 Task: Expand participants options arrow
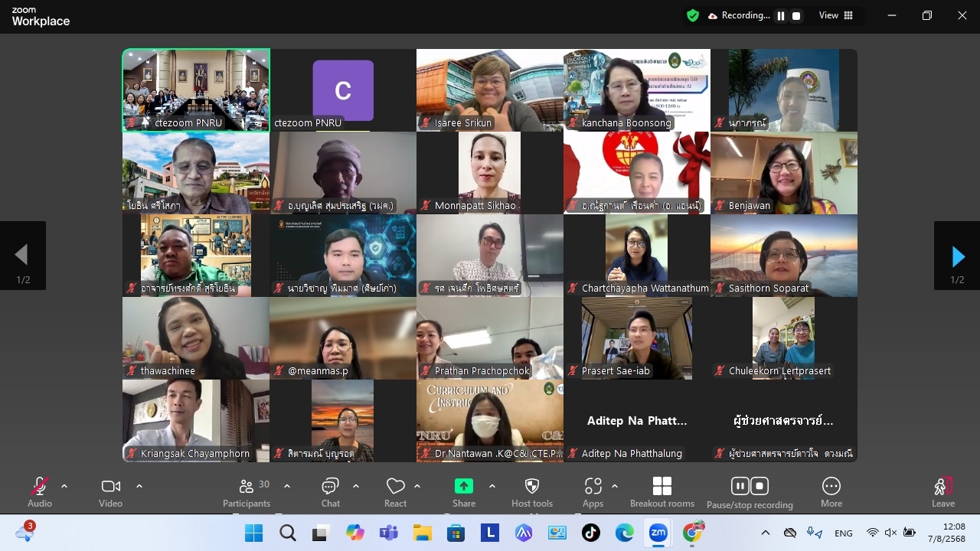pyautogui.click(x=287, y=486)
